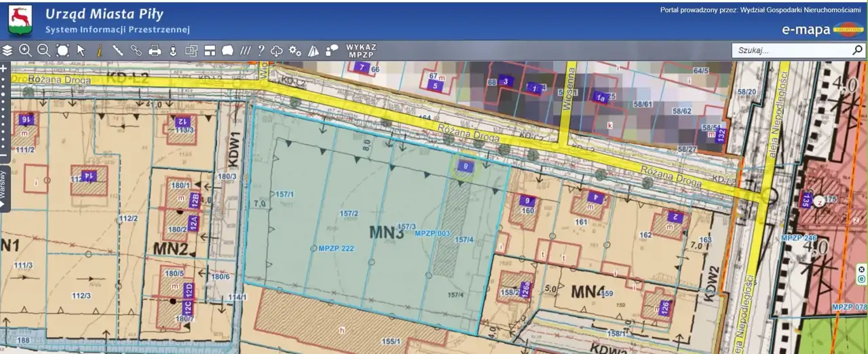Open settings via the gears icon
868x354 pixels.
(295, 50)
